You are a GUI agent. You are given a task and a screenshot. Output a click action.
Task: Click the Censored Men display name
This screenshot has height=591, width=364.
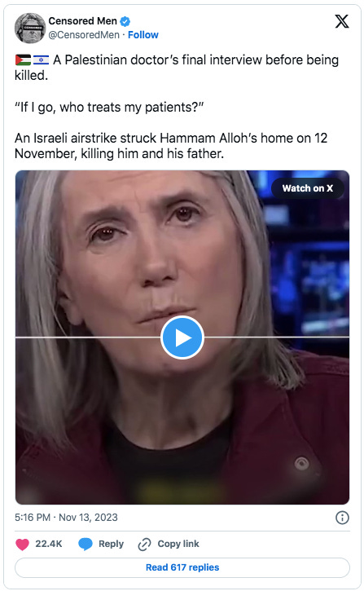click(82, 21)
